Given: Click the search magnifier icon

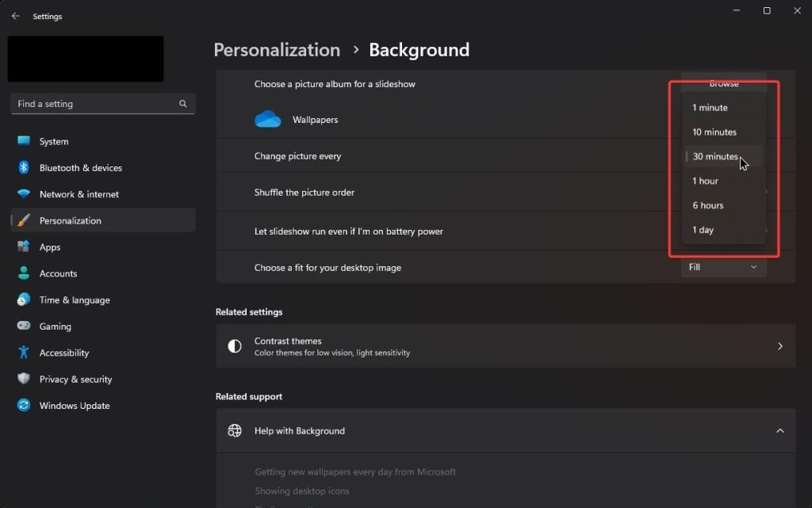Looking at the screenshot, I should pos(183,104).
